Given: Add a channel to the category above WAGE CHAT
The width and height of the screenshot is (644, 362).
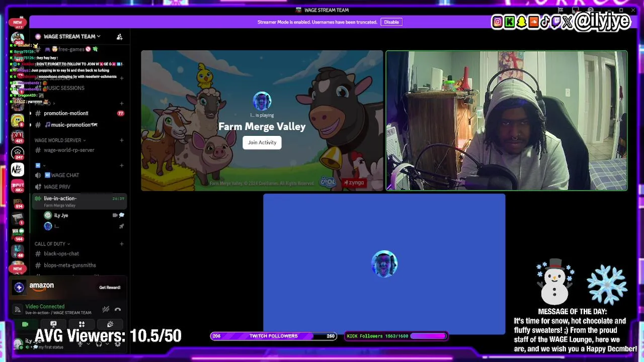Looking at the screenshot, I should (121, 165).
